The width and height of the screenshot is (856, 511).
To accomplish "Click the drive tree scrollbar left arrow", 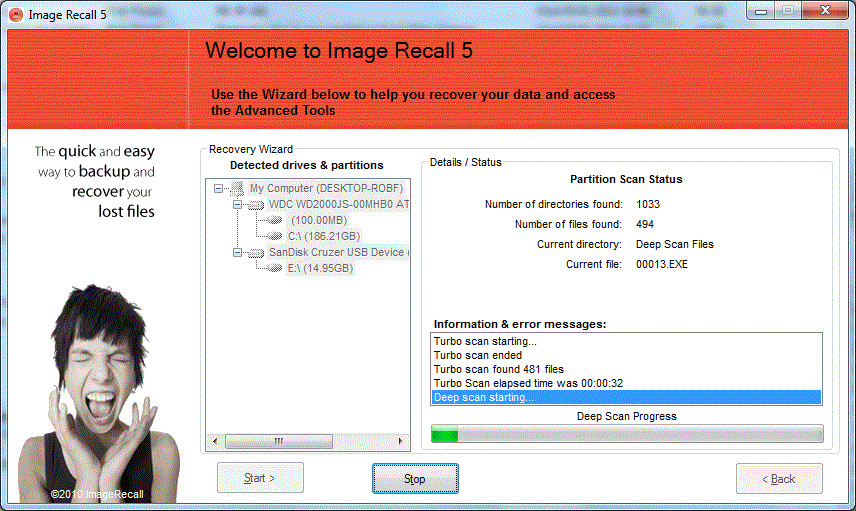I will point(215,441).
